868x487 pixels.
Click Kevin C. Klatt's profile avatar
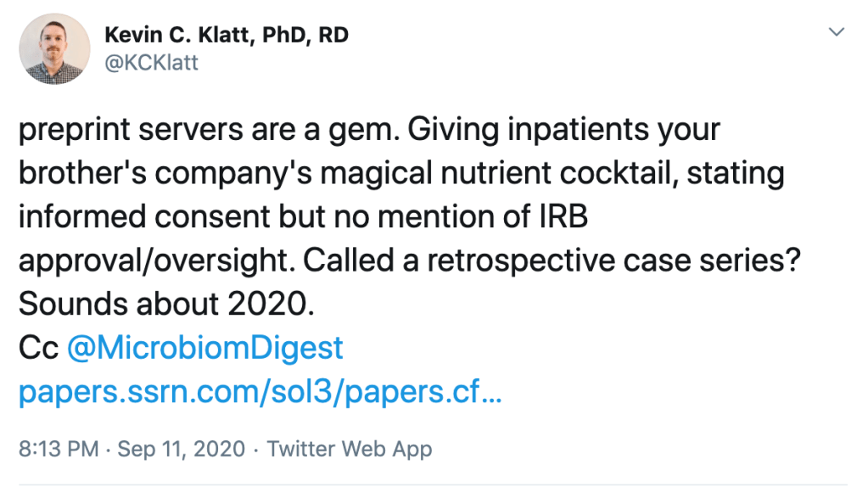point(54,48)
